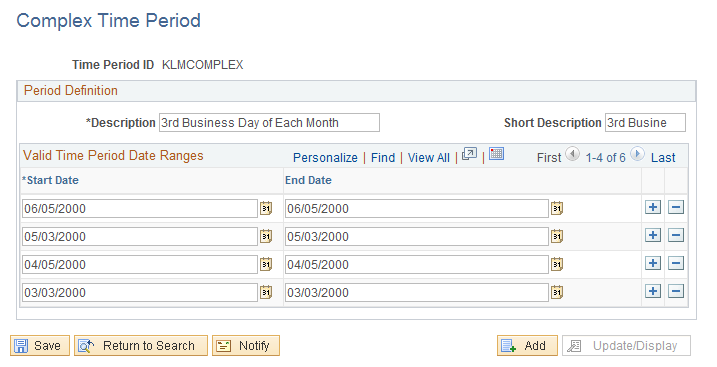This screenshot has height=367, width=717.
Task: Click the Update/Display button
Action: [626, 346]
